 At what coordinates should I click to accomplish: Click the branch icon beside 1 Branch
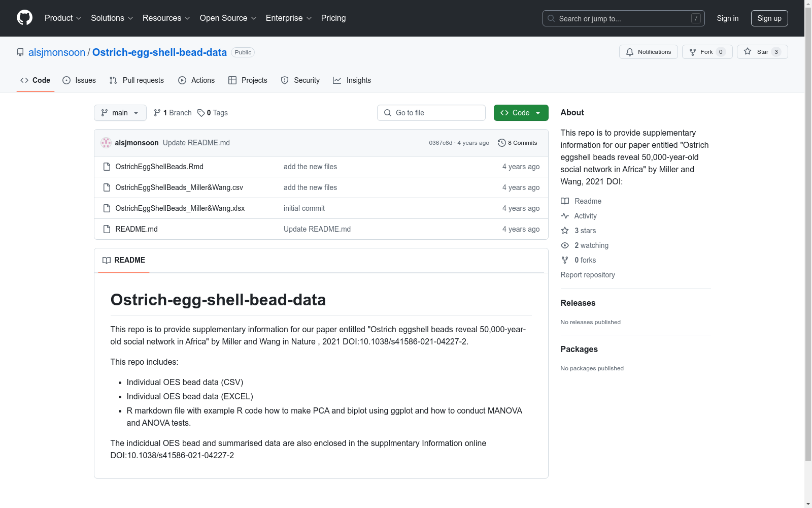click(x=157, y=113)
